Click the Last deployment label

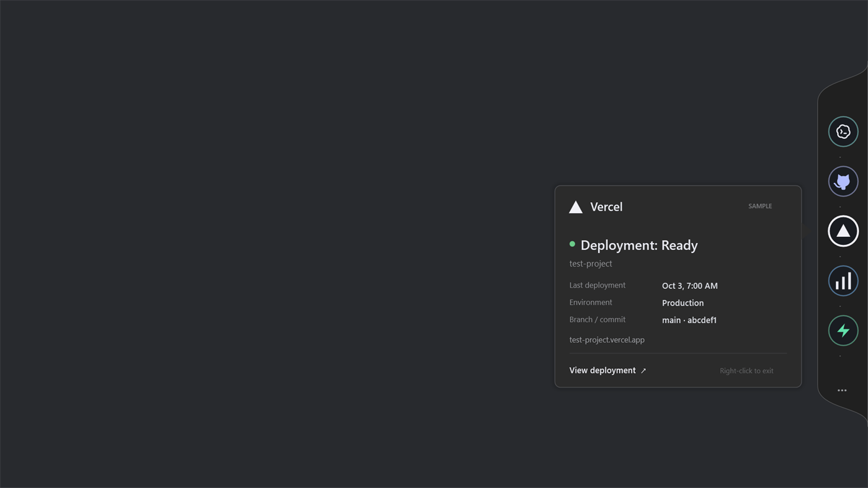click(597, 285)
